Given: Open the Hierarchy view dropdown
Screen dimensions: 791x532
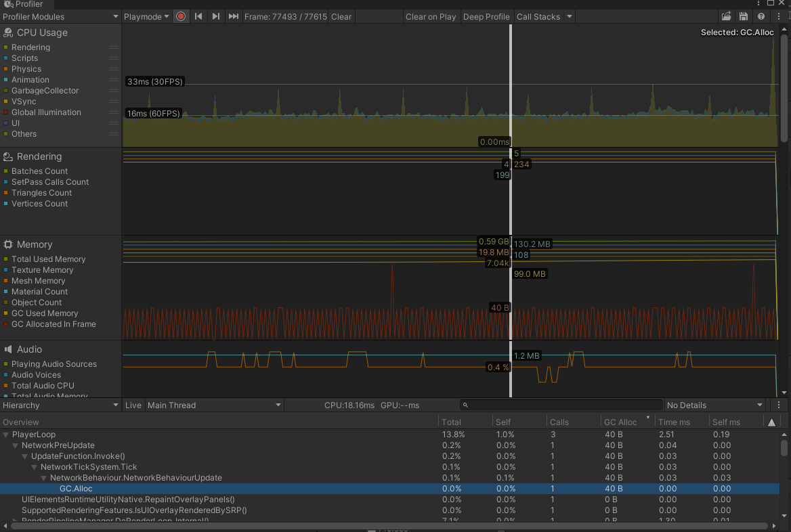Looking at the screenshot, I should point(60,405).
